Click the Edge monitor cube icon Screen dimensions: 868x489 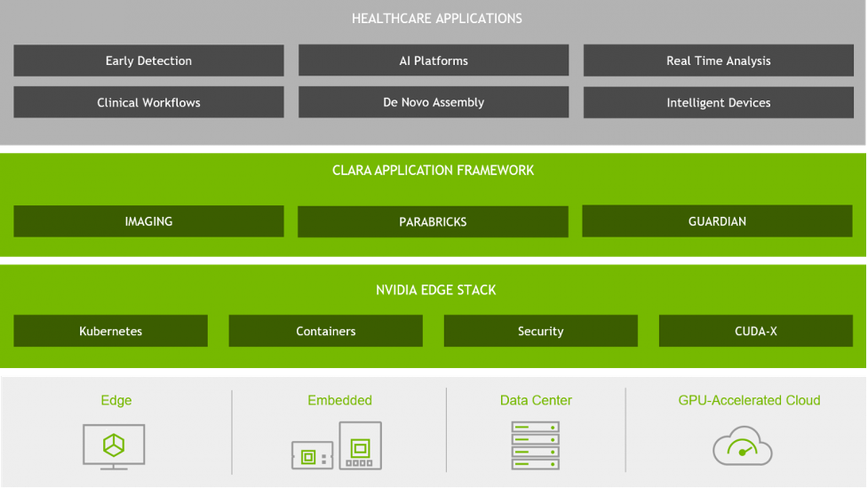click(x=114, y=447)
